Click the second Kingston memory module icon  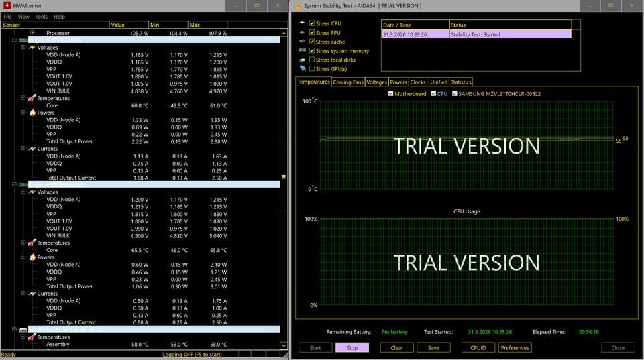pos(23,184)
